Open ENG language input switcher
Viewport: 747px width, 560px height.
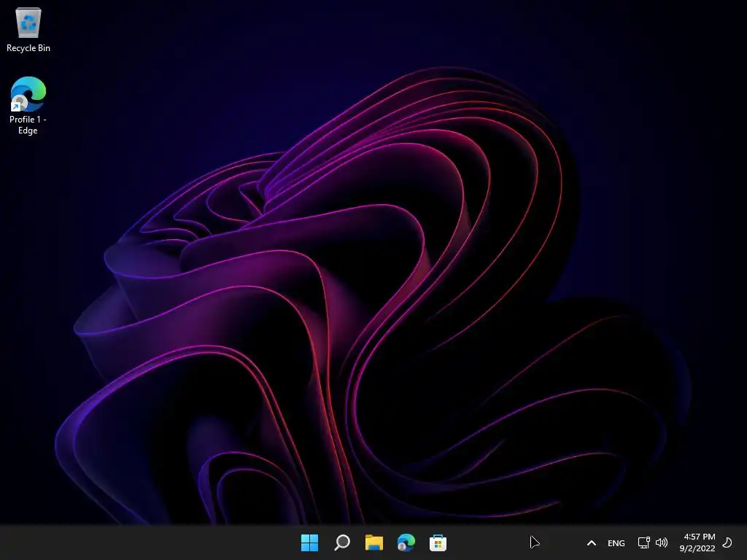[x=616, y=542]
